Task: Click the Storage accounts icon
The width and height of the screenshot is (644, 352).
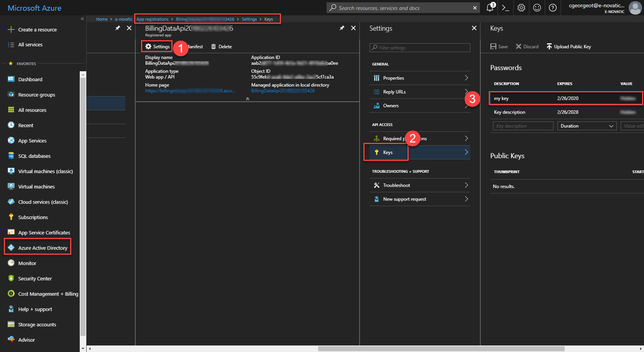Action: [11, 324]
